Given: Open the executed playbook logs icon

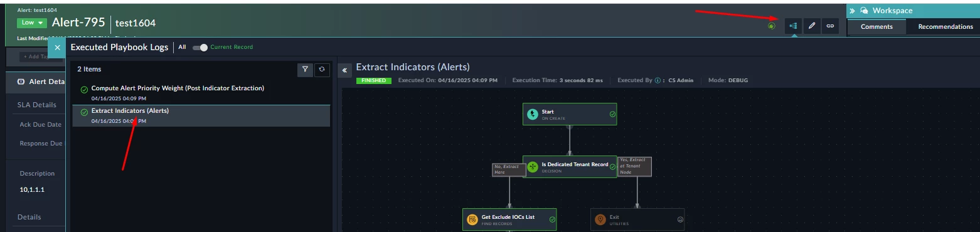Looking at the screenshot, I should pos(794,26).
